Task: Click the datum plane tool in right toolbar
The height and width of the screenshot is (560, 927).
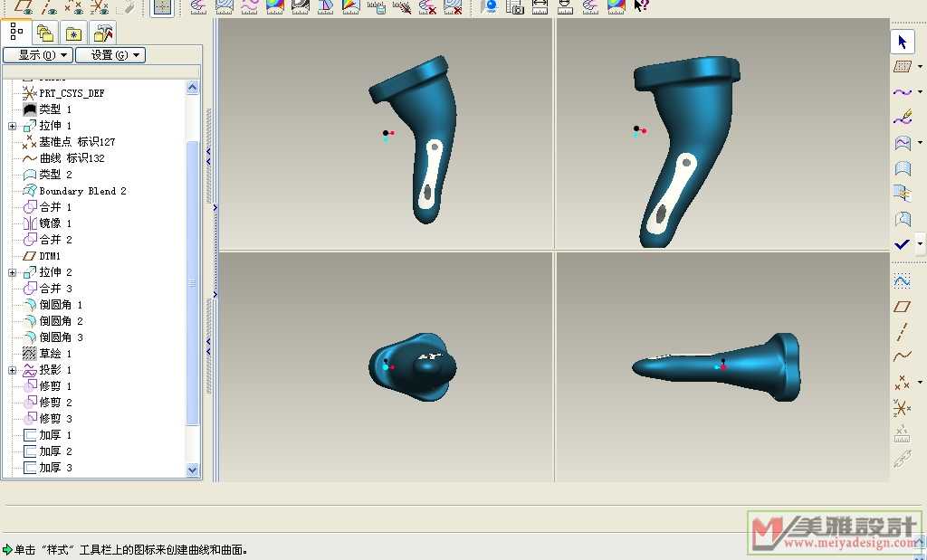Action: 902,307
